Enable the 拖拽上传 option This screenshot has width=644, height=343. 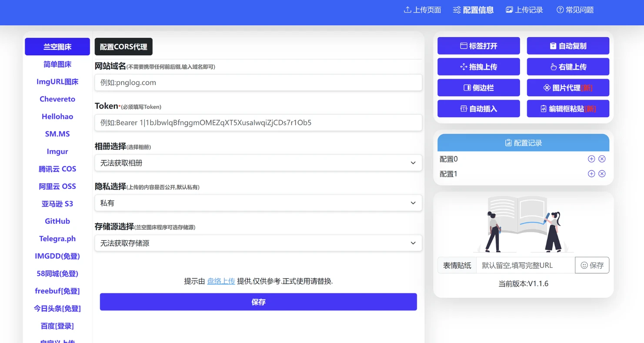(478, 67)
